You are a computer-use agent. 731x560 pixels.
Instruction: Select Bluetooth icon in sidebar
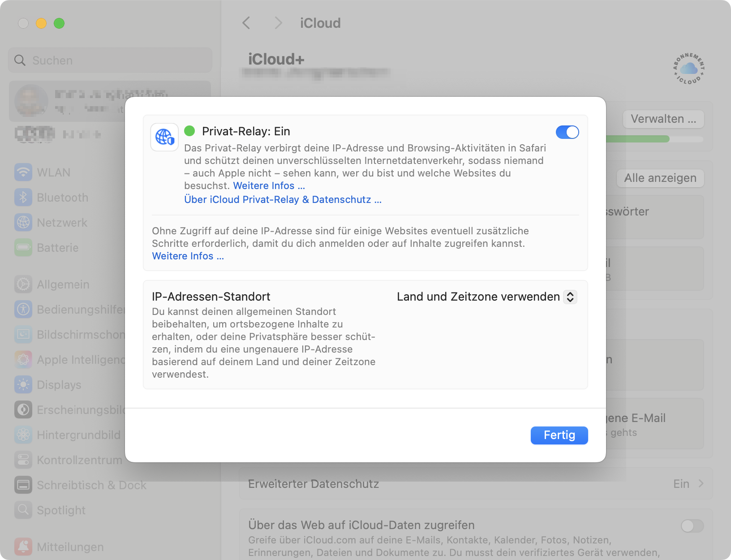23,197
